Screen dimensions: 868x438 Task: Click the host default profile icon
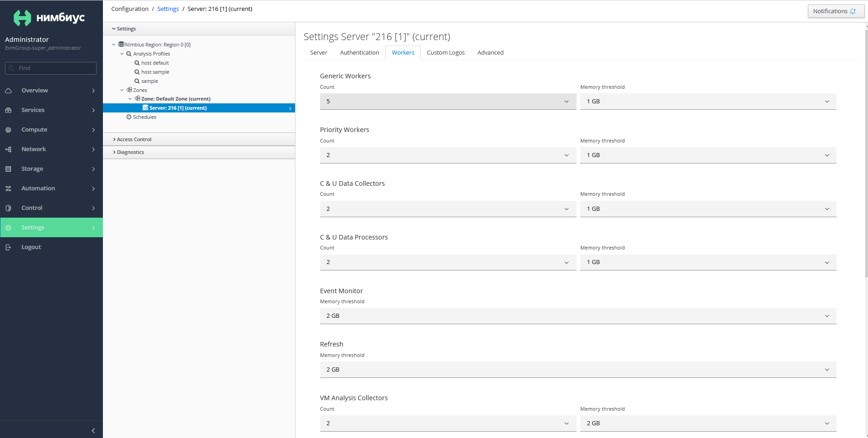(137, 63)
